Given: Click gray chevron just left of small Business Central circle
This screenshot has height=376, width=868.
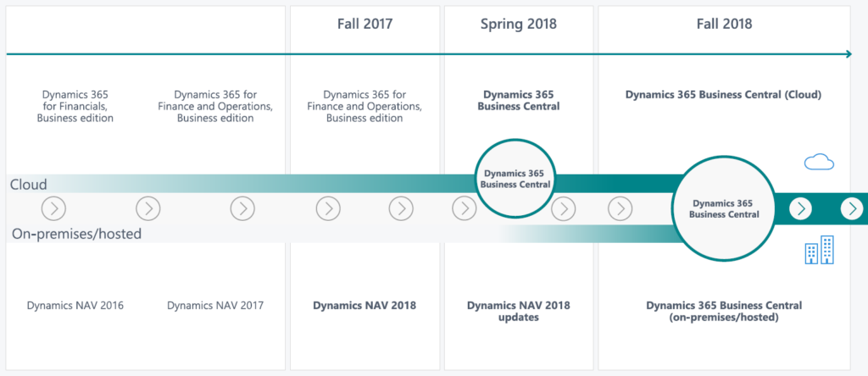Looking at the screenshot, I should 464,208.
